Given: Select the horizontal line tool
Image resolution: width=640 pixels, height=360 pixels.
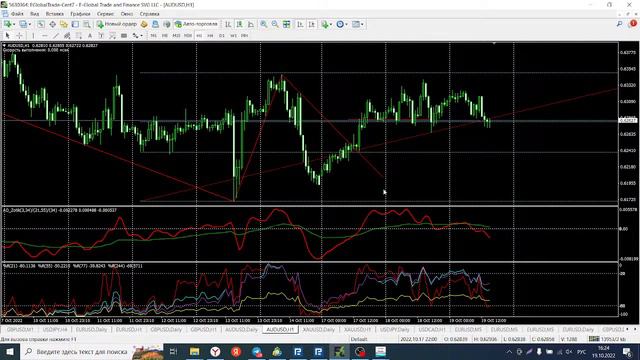Looking at the screenshot, I should pyautogui.click(x=44, y=36).
